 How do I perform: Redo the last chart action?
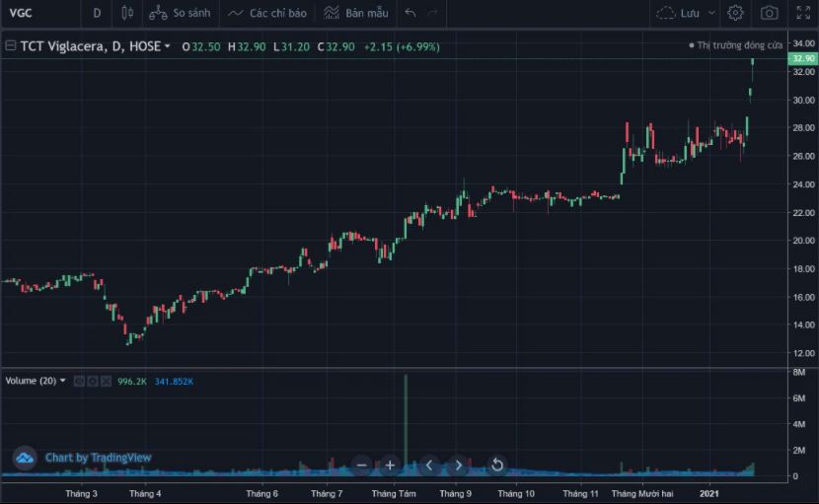(x=434, y=13)
